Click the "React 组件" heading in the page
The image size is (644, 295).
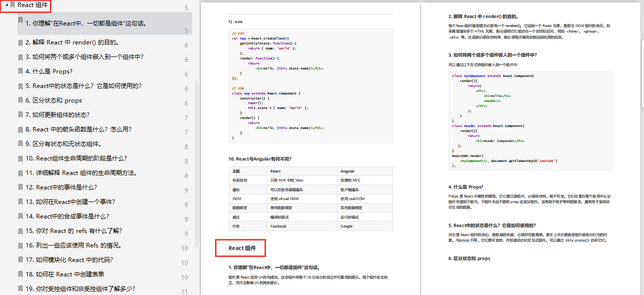coord(243,248)
